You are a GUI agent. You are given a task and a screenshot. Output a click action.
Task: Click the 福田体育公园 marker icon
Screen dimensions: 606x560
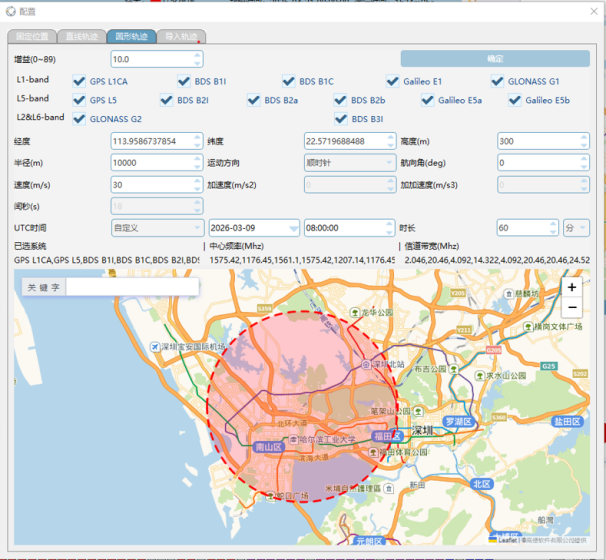pyautogui.click(x=373, y=452)
